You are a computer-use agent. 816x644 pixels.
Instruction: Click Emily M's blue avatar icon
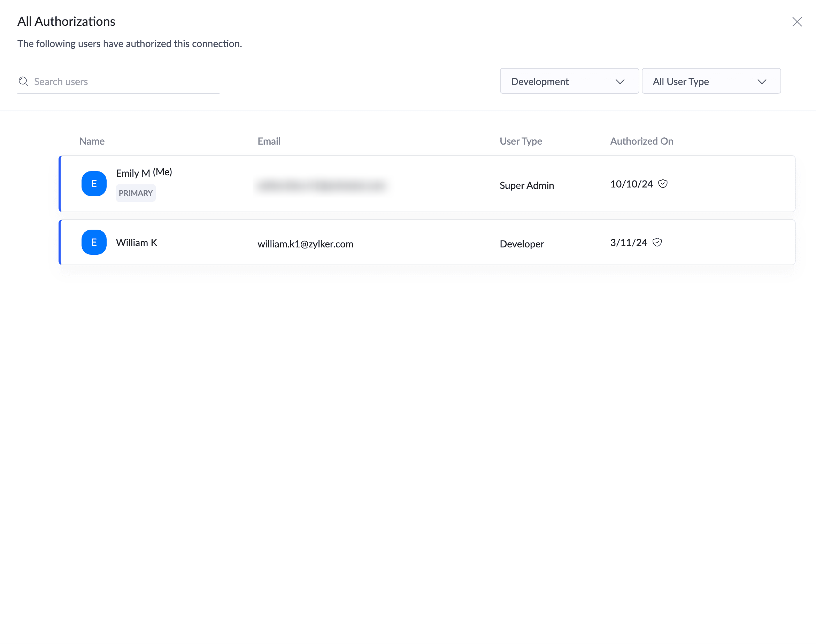coord(94,184)
